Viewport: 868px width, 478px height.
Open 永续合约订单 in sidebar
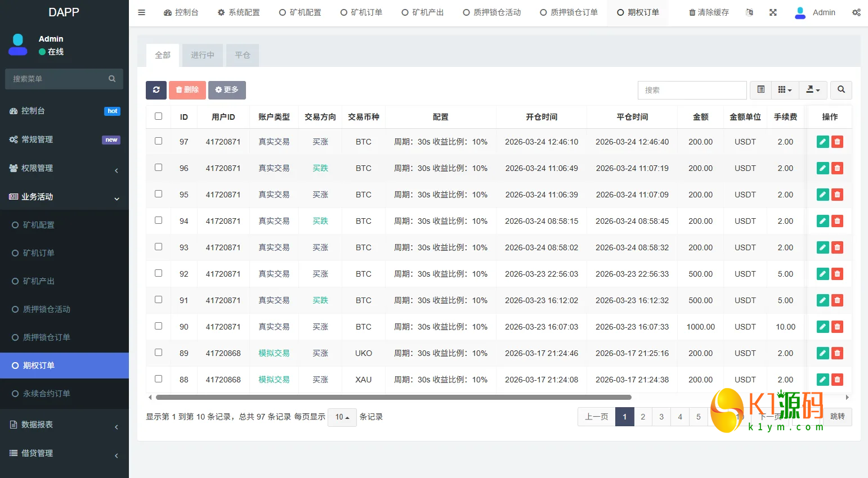[x=64, y=394]
